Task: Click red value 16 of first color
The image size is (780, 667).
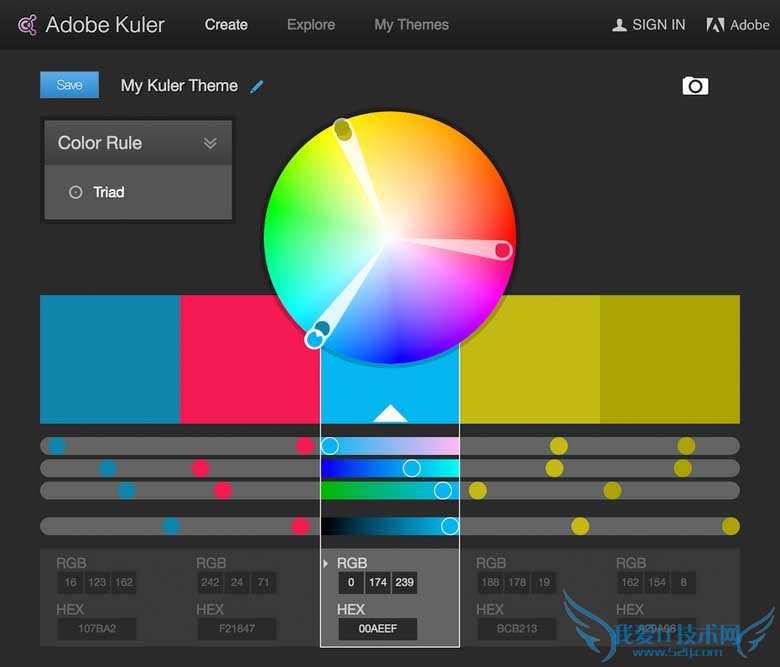Action: coord(71,582)
